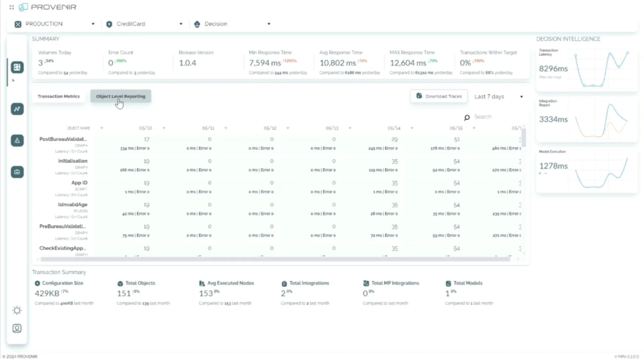Click the horizontal table scrollbar

(275, 259)
